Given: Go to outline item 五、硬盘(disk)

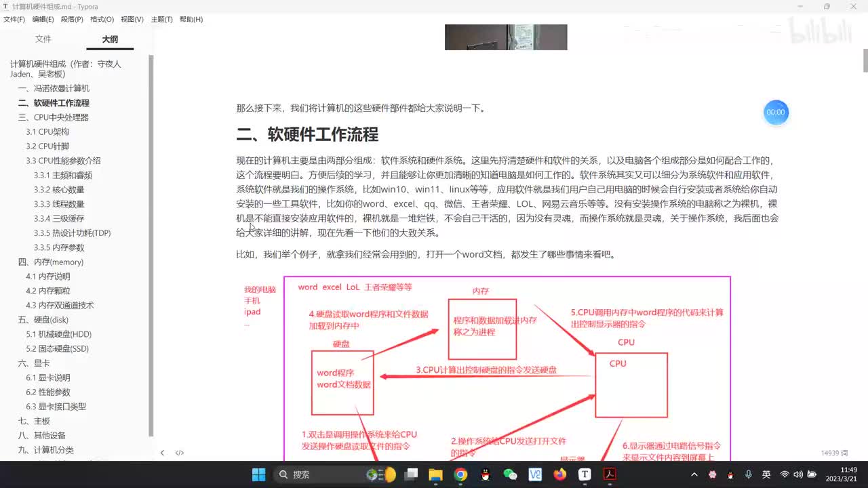Looking at the screenshot, I should coord(43,320).
